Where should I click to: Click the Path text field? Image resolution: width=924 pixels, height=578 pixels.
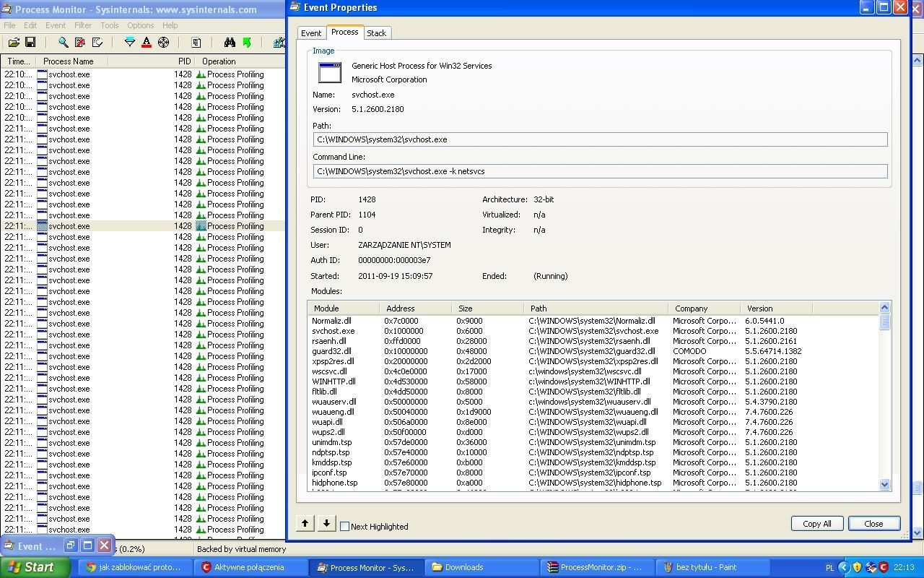pos(601,139)
